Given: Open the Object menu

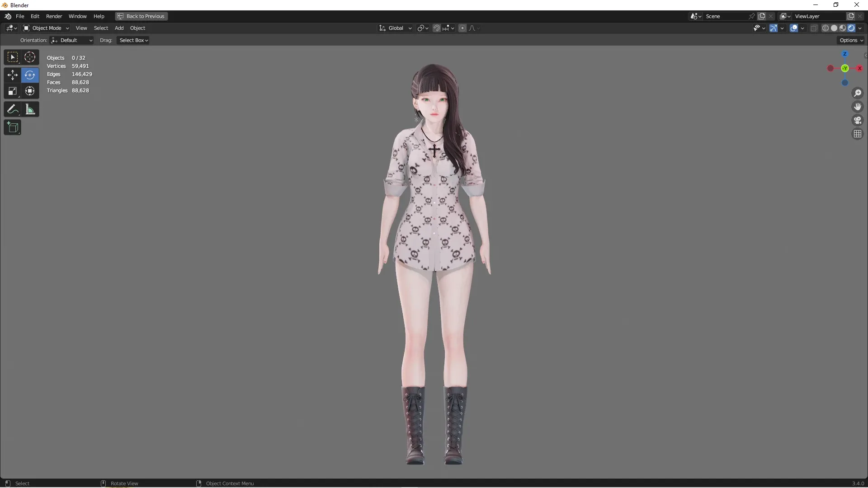Looking at the screenshot, I should click(138, 28).
